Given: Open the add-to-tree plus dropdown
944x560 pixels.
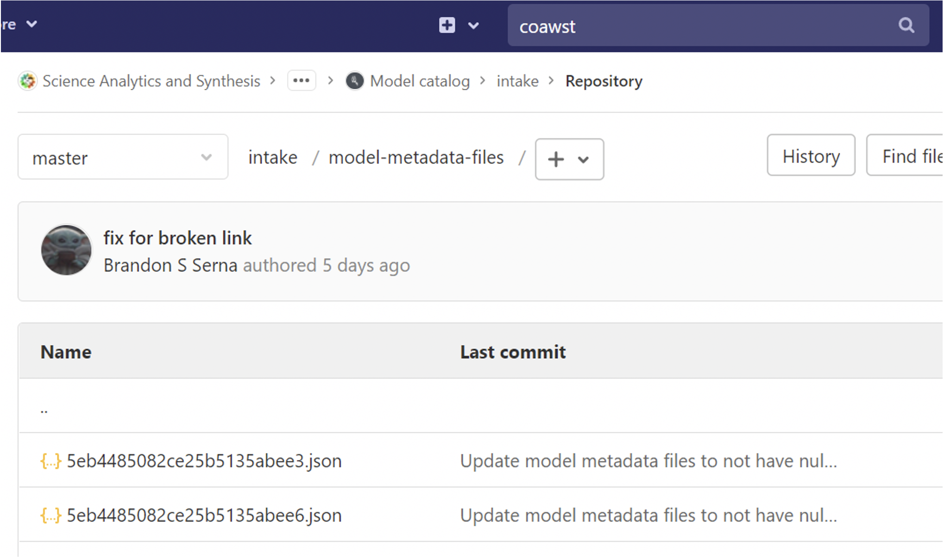Looking at the screenshot, I should coord(569,159).
